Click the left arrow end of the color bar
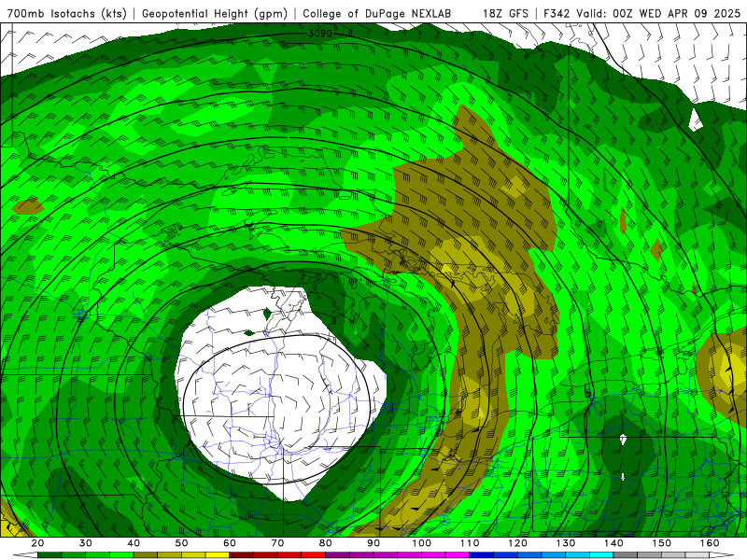Viewport: 747px width, 560px height. [x=26, y=555]
